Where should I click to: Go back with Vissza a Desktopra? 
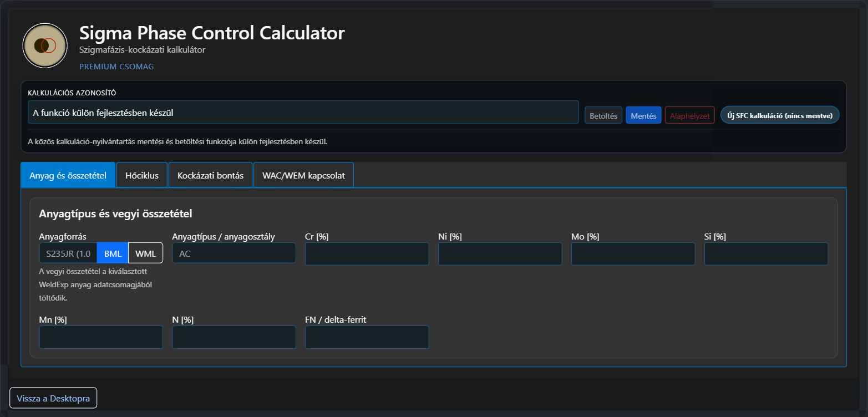click(53, 398)
